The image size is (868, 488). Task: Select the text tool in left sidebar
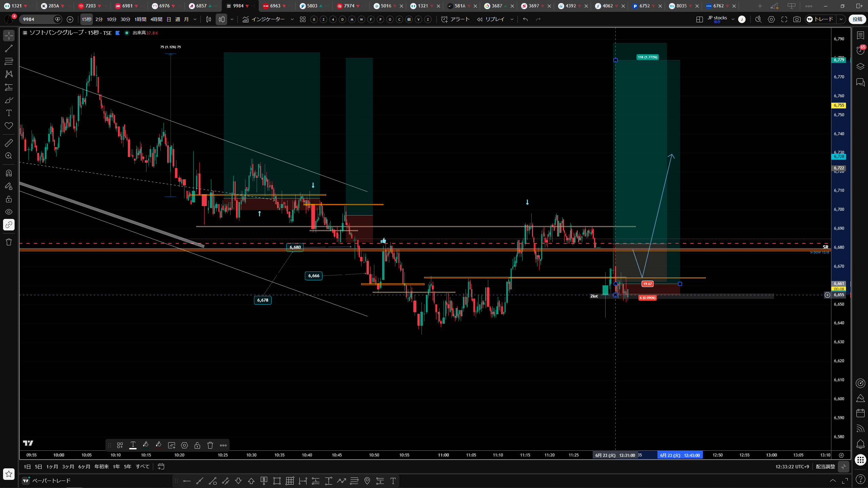click(9, 113)
